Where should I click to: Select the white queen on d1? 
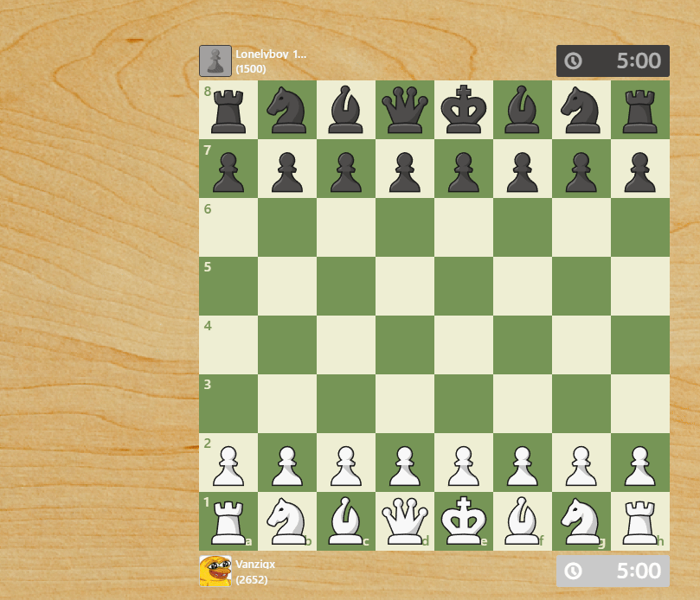(405, 521)
